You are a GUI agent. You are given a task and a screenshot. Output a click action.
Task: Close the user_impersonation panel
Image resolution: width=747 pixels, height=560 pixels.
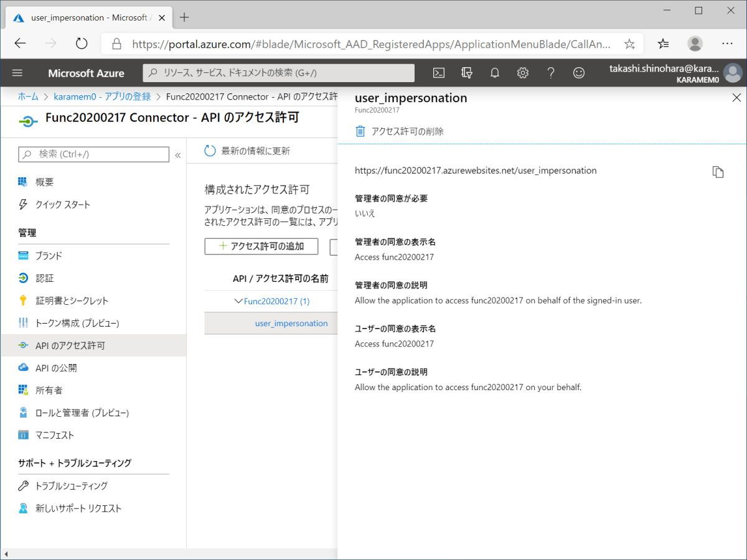pyautogui.click(x=736, y=98)
